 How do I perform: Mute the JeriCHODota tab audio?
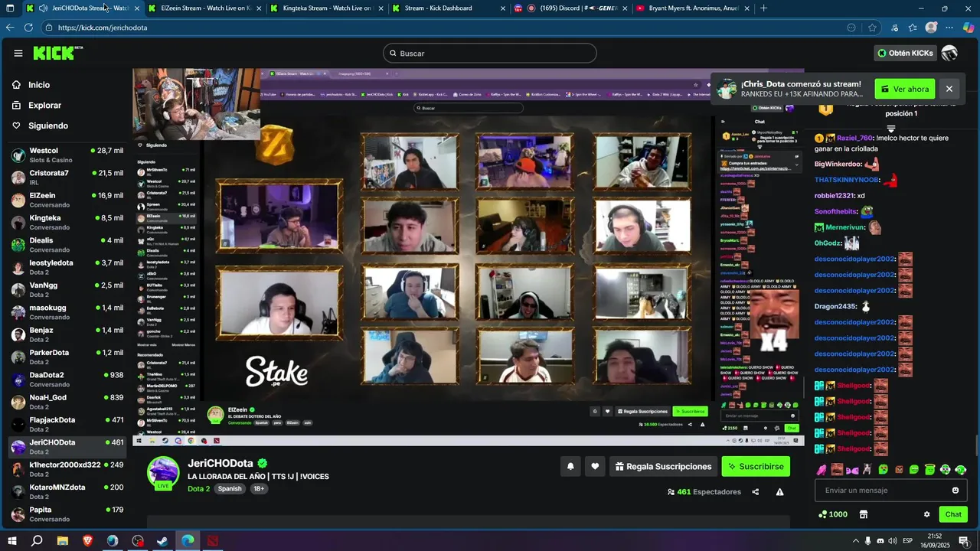pyautogui.click(x=43, y=8)
